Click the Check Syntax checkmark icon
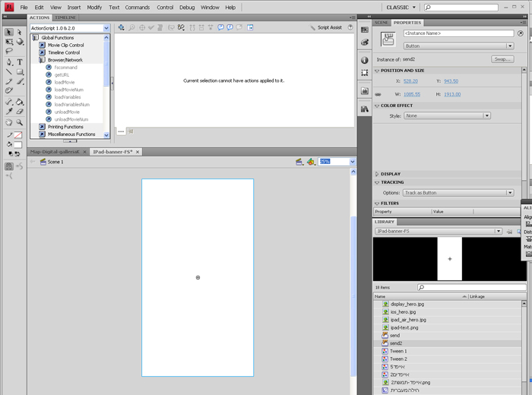The image size is (532, 395). click(x=151, y=27)
